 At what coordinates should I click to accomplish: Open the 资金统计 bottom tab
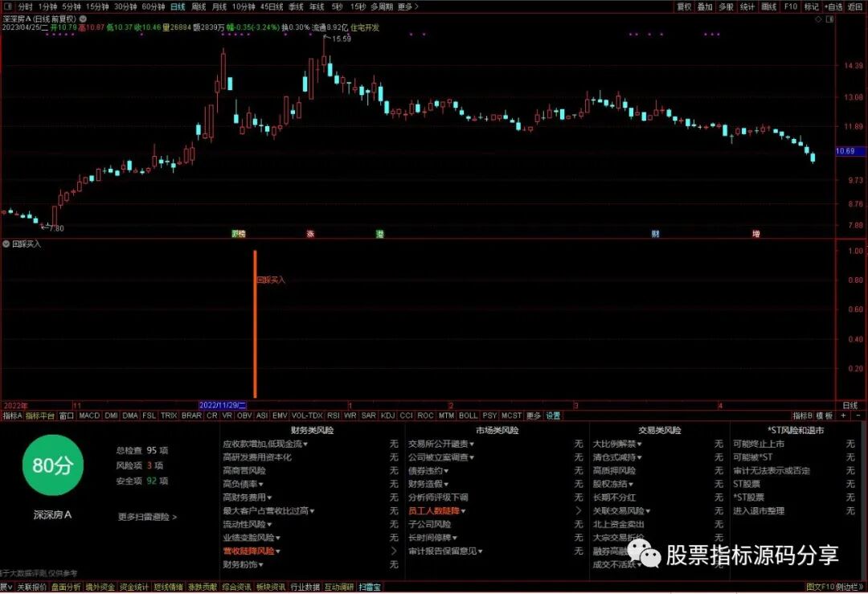(x=134, y=587)
